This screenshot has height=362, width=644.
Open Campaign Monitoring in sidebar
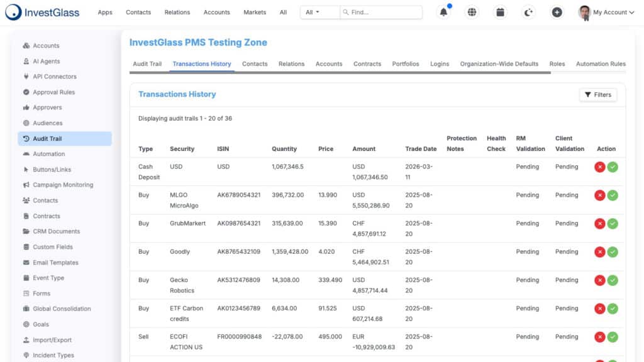[63, 185]
